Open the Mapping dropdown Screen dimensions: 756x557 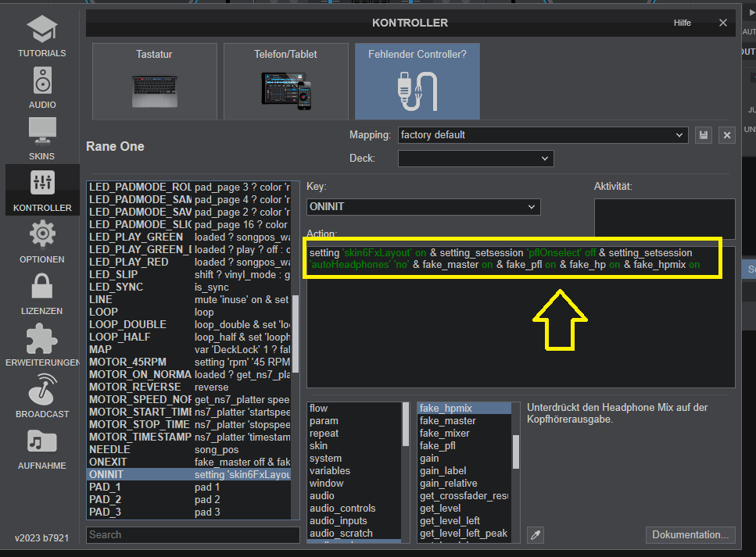543,135
